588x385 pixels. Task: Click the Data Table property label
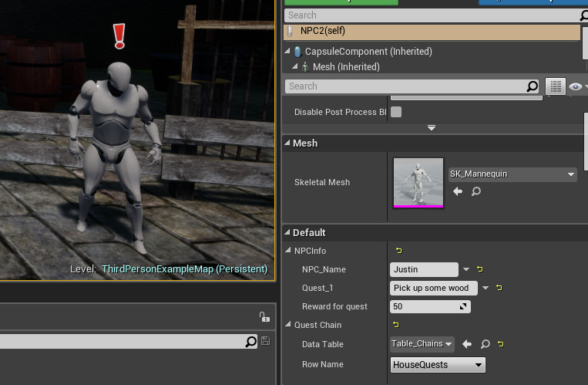[322, 344]
